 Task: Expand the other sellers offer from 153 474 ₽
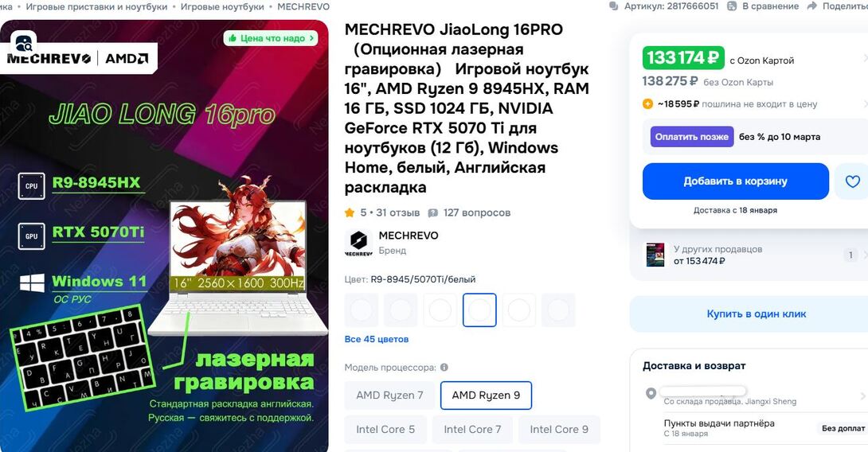coord(749,255)
